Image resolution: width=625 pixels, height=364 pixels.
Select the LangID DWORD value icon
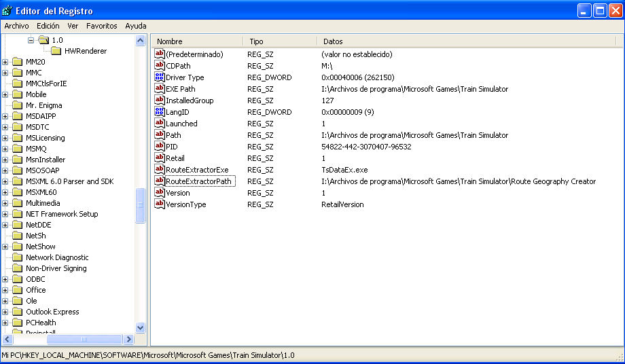(x=160, y=112)
